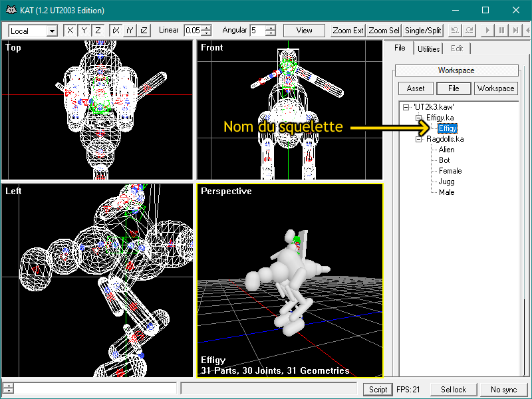Viewport: 532px width, 399px height.
Task: Toggle the rX rotation axis button
Action: click(x=116, y=31)
